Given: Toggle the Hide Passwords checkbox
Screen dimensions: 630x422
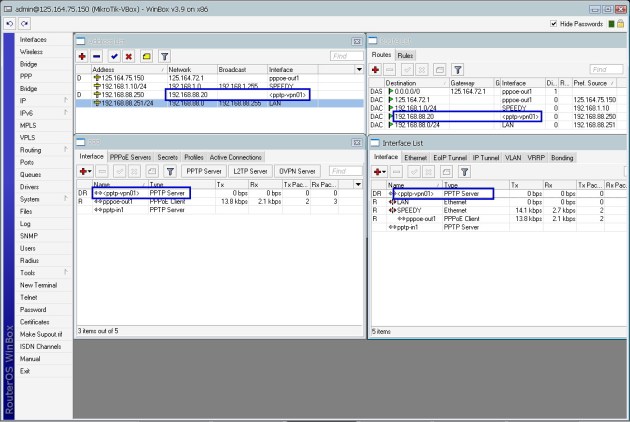Looking at the screenshot, I should click(x=554, y=24).
